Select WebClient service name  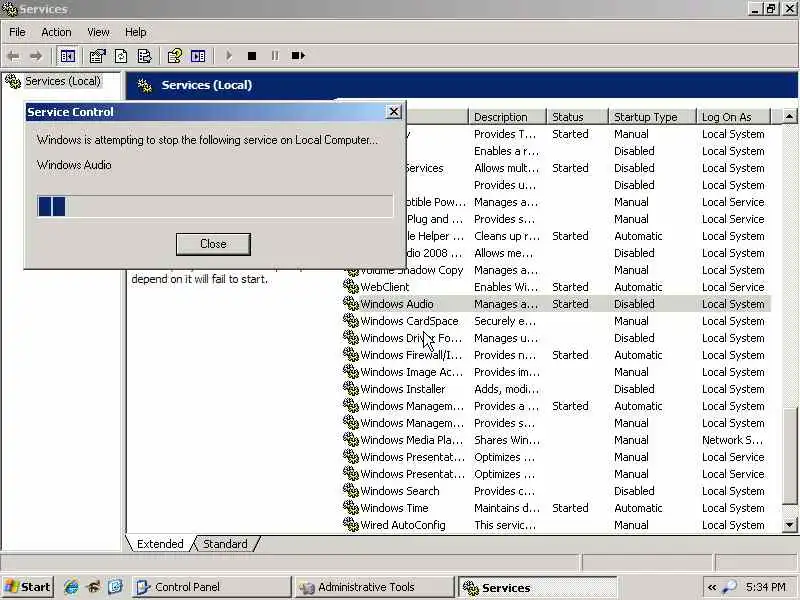[385, 287]
